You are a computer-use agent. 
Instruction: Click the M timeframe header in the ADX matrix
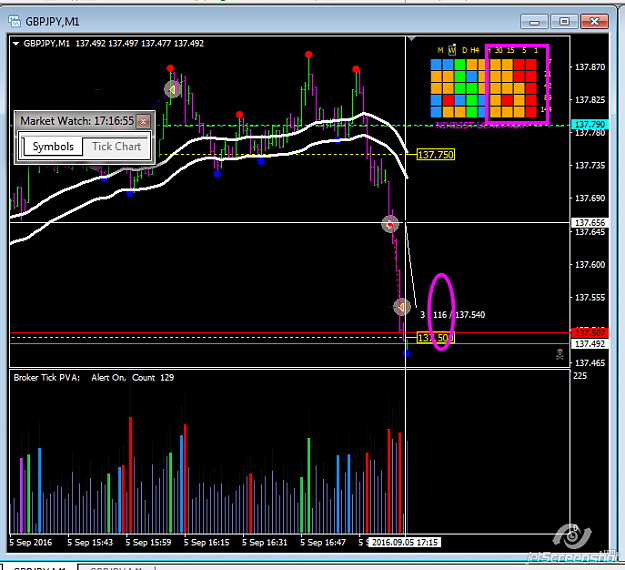click(440, 50)
